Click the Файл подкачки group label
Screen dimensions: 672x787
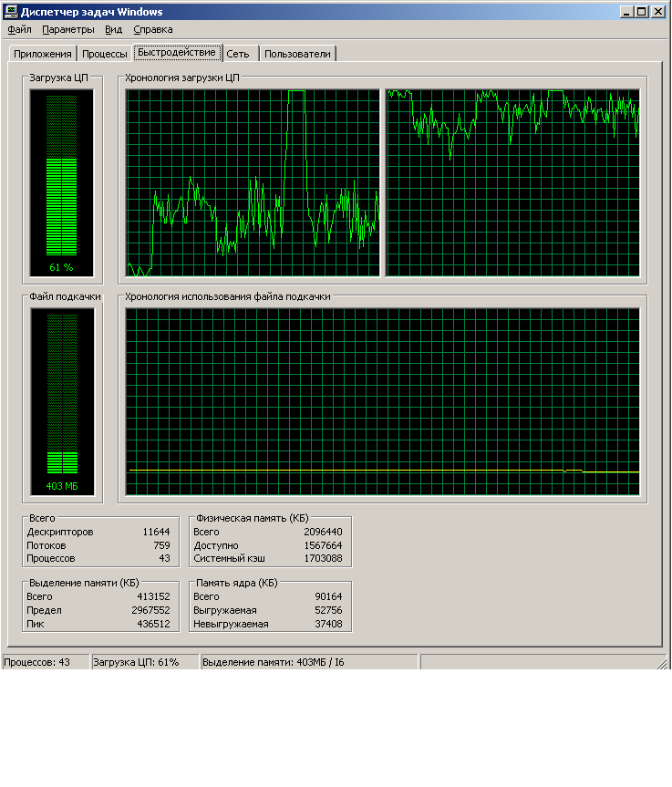point(66,296)
